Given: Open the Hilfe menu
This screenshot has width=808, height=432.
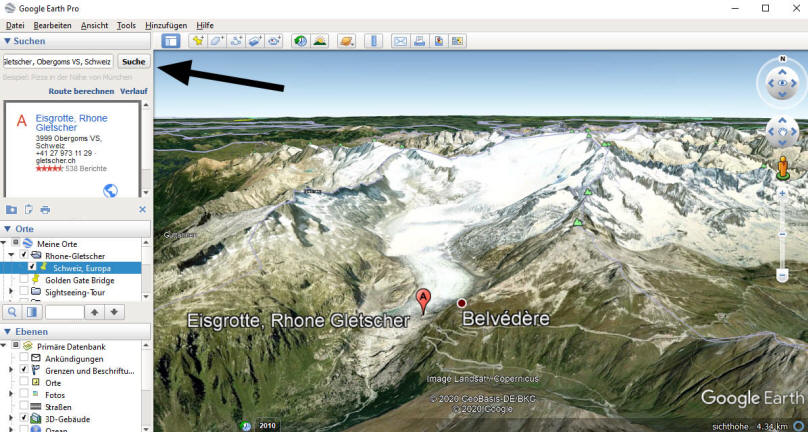Looking at the screenshot, I should (205, 25).
